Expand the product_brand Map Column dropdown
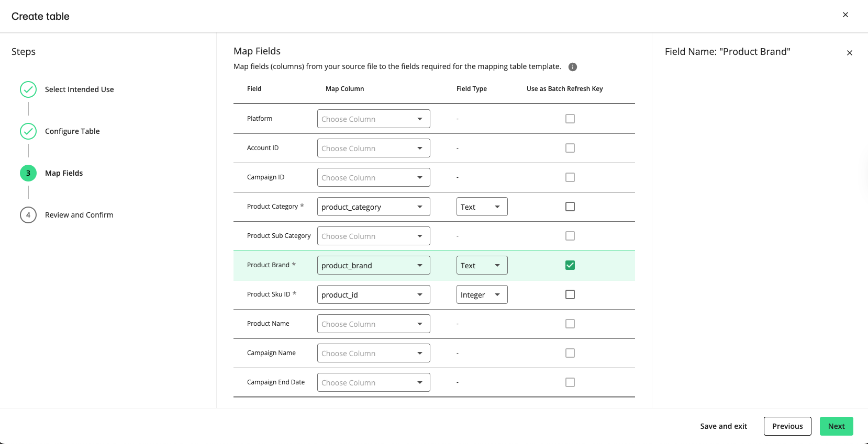Image resolution: width=868 pixels, height=444 pixels. click(373, 265)
